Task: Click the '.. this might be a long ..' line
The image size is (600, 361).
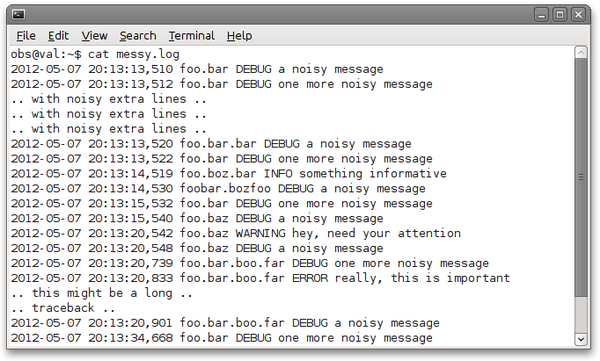Action: pos(102,293)
